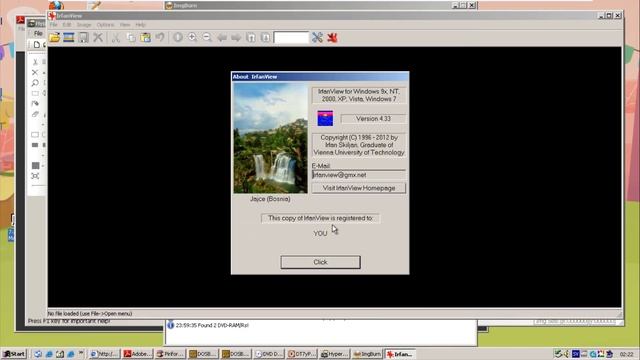Click the next page icon
The width and height of the screenshot is (640, 360).
(265, 38)
